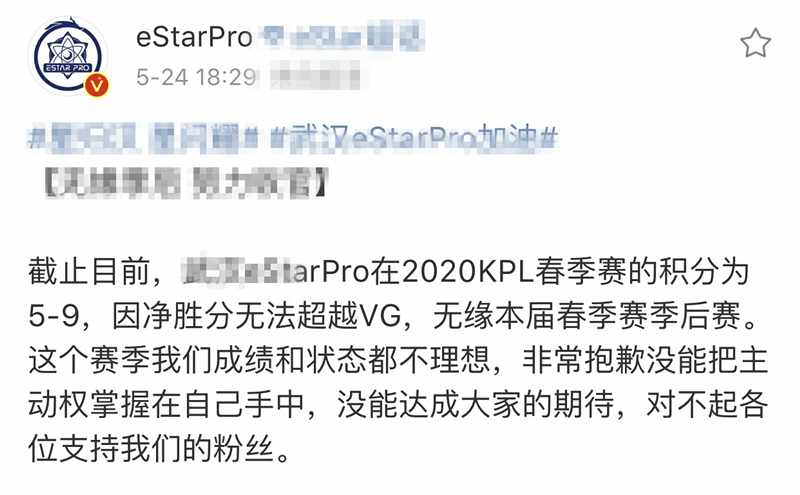This screenshot has width=800, height=495.
Task: Tap the blurred source label after timestamp
Action: (315, 78)
